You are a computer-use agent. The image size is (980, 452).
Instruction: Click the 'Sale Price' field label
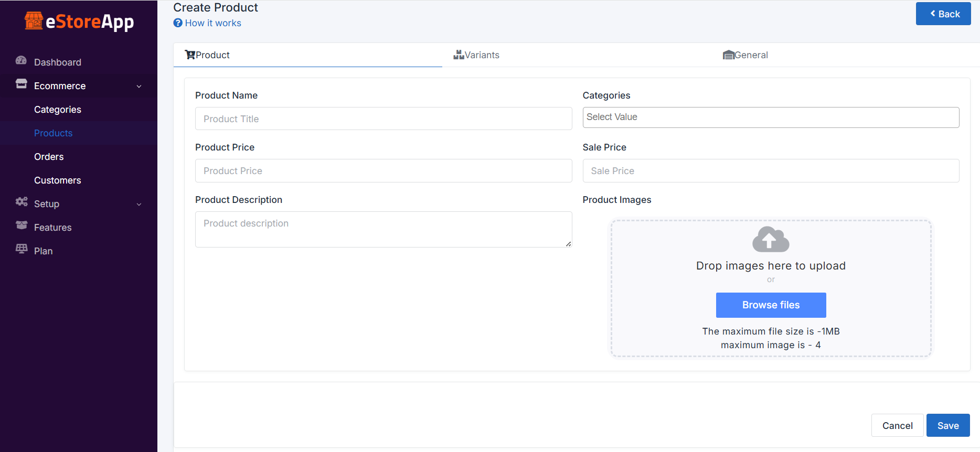pyautogui.click(x=604, y=147)
